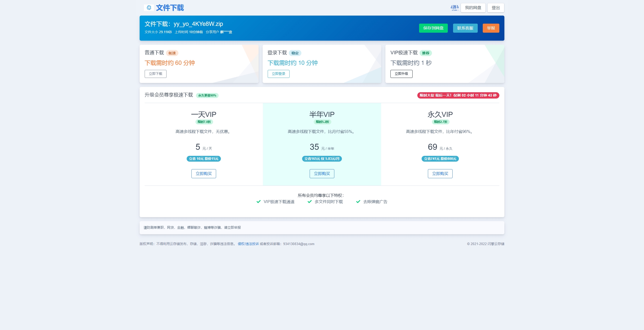Click the 永久更省90% badge
Image resolution: width=644 pixels, height=330 pixels.
[x=207, y=96]
